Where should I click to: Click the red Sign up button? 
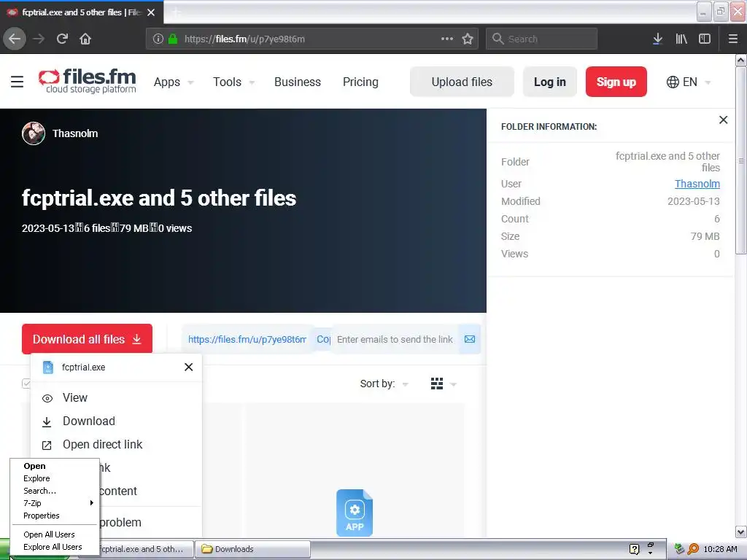(616, 82)
